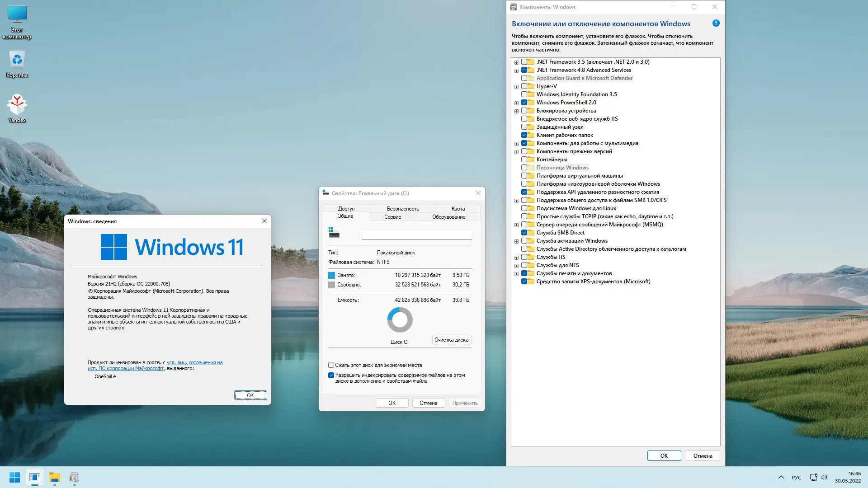This screenshot has width=868, height=488.
Task: Uncheck Windows PowerShell 2.0 component
Action: 524,103
